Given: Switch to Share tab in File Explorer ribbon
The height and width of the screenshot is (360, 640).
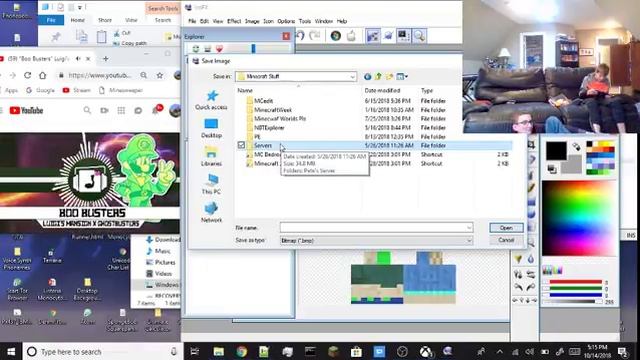Looking at the screenshot, I should [x=105, y=20].
